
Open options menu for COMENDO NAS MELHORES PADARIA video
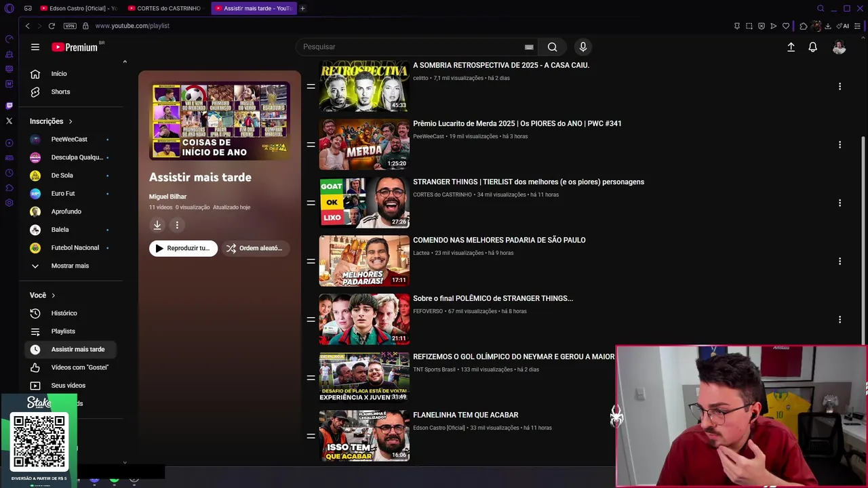840,261
